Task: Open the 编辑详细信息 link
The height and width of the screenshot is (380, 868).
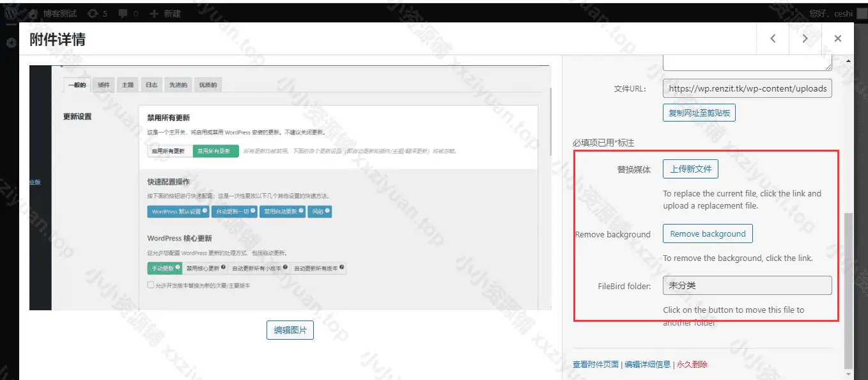Action: click(647, 364)
